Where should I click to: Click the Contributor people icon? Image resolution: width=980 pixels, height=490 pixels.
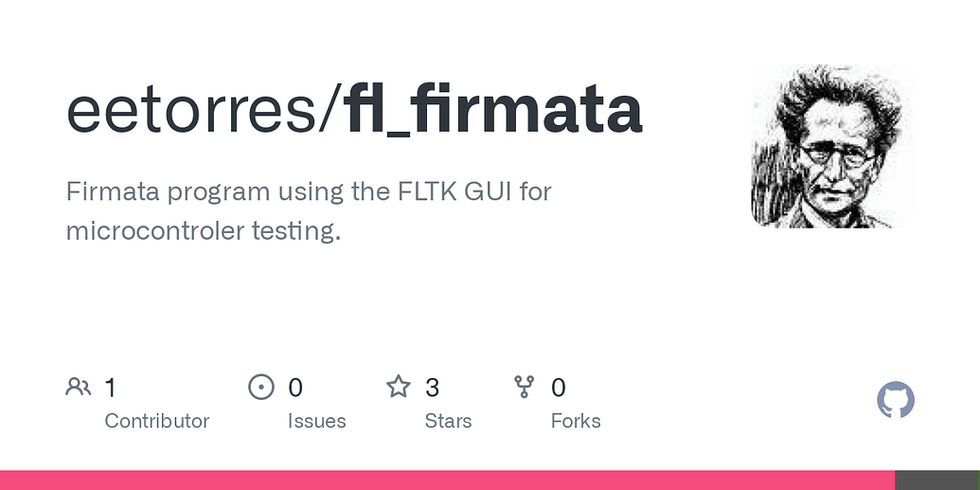[x=79, y=387]
